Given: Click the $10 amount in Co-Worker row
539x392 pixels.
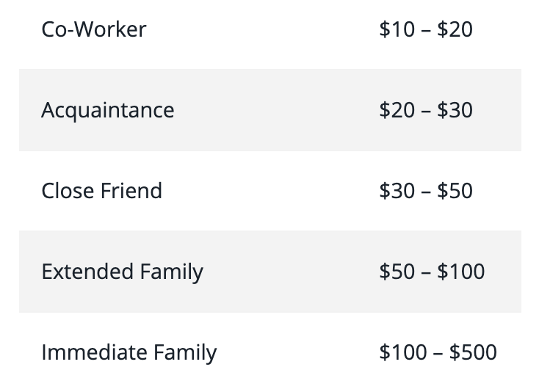Looking at the screenshot, I should pos(397,29).
